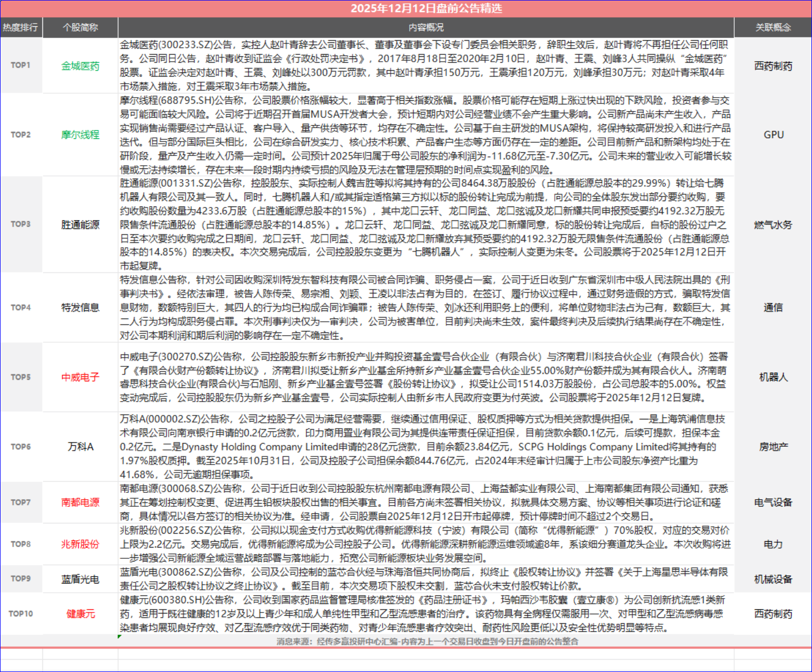Click the 中威电子(300270.SZ) announcement summary

pyautogui.click(x=425, y=377)
